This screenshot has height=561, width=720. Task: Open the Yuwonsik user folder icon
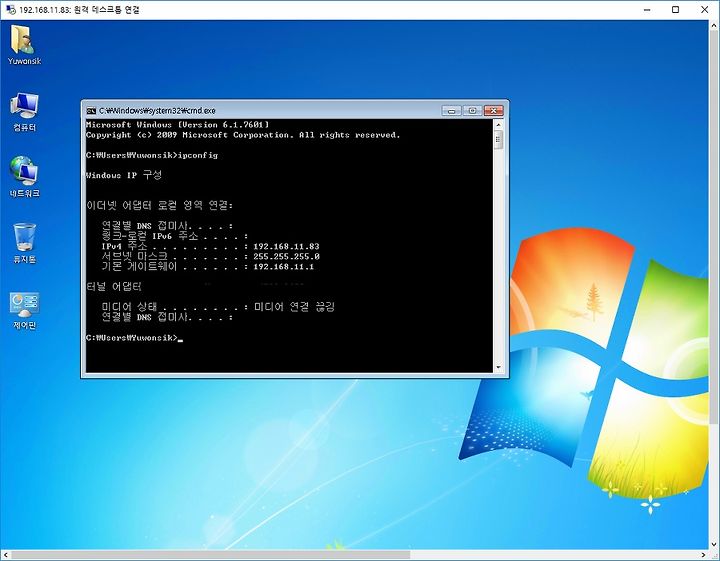click(24, 45)
